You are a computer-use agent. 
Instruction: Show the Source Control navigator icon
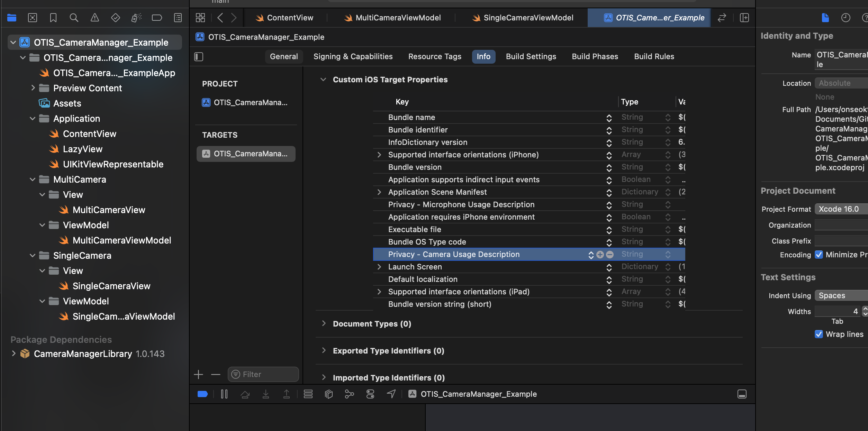pyautogui.click(x=33, y=18)
